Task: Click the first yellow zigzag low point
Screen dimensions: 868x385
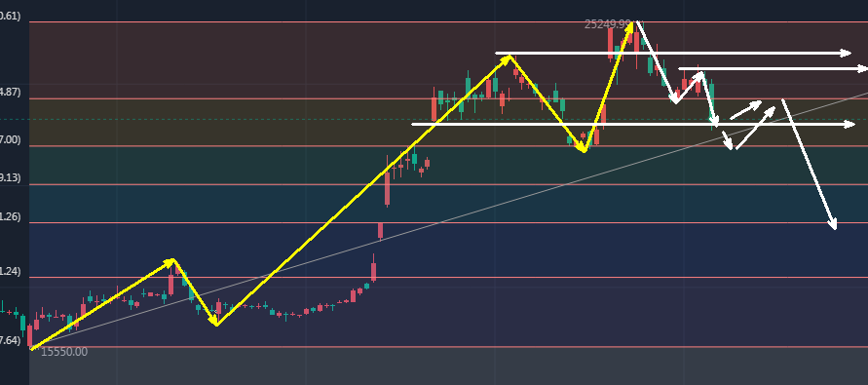Action: [x=216, y=324]
